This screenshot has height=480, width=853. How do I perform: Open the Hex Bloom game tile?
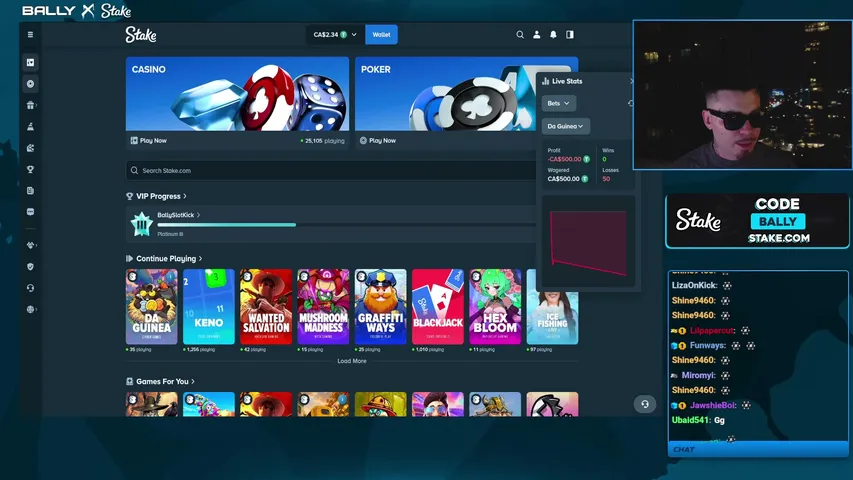point(495,306)
